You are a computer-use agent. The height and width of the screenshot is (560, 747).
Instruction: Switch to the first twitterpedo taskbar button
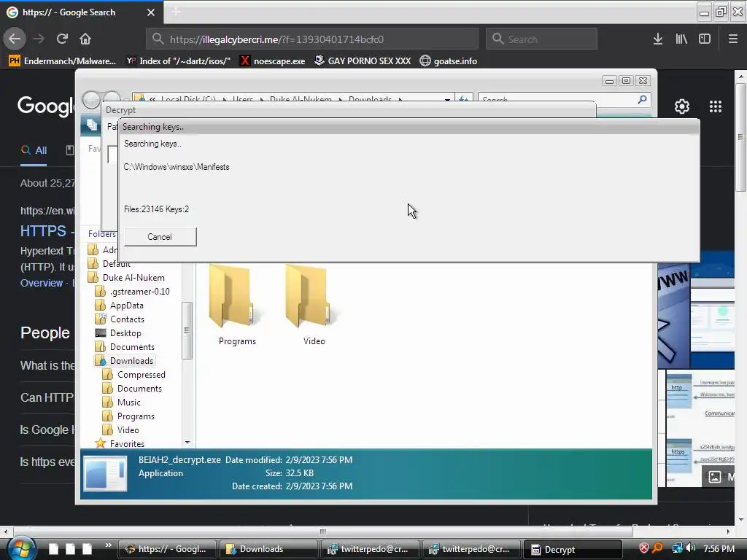coord(370,549)
